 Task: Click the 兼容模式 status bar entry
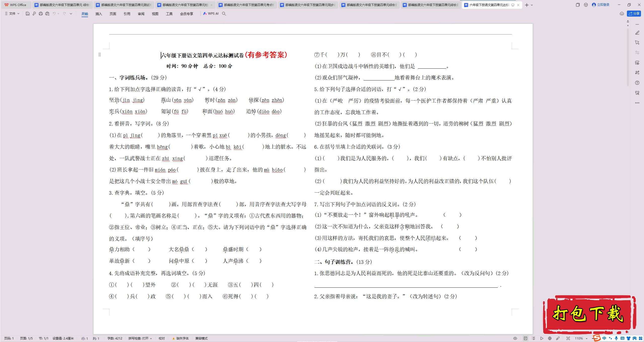pos(202,338)
